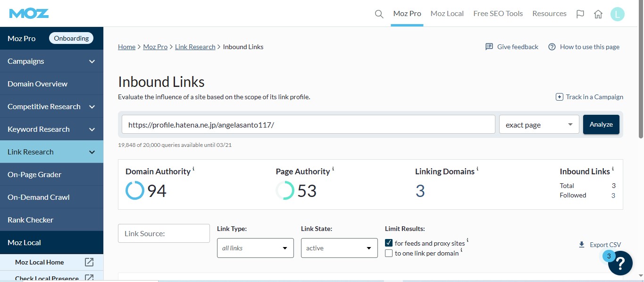Expand the Link State active dropdown
644x282 pixels.
coord(339,248)
